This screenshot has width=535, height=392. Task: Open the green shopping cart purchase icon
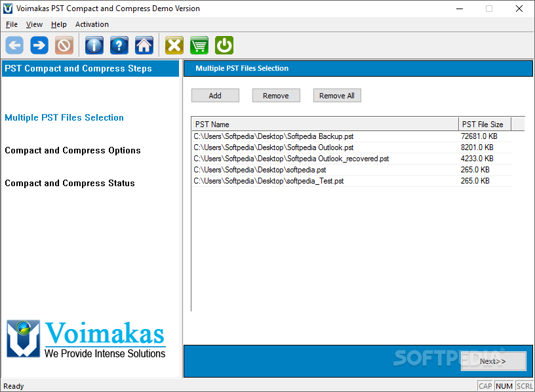[199, 45]
